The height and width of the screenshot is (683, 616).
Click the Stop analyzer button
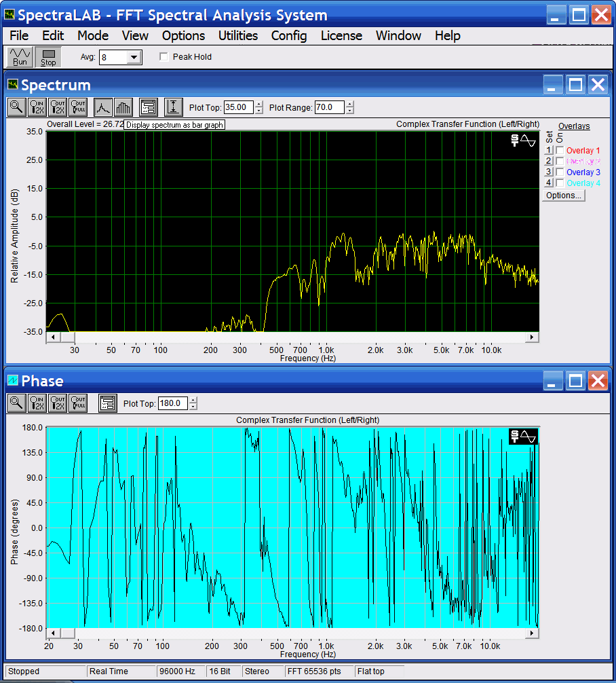(48, 57)
